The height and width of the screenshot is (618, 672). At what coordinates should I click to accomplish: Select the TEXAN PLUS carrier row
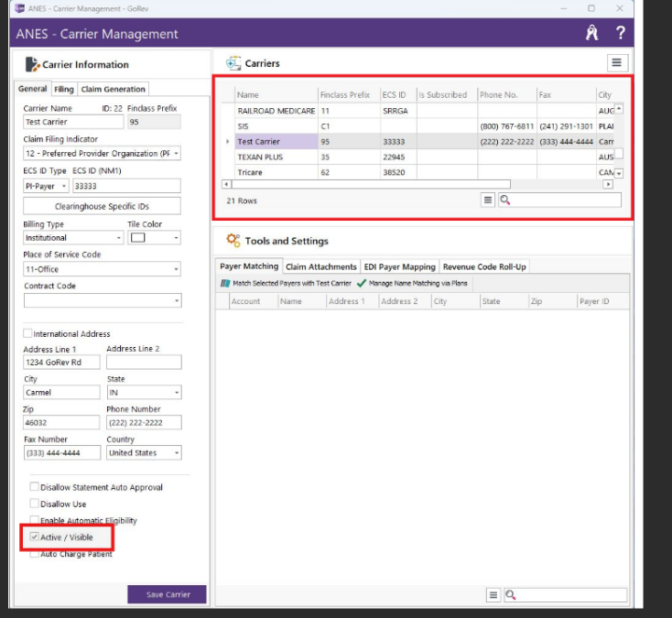pyautogui.click(x=260, y=157)
